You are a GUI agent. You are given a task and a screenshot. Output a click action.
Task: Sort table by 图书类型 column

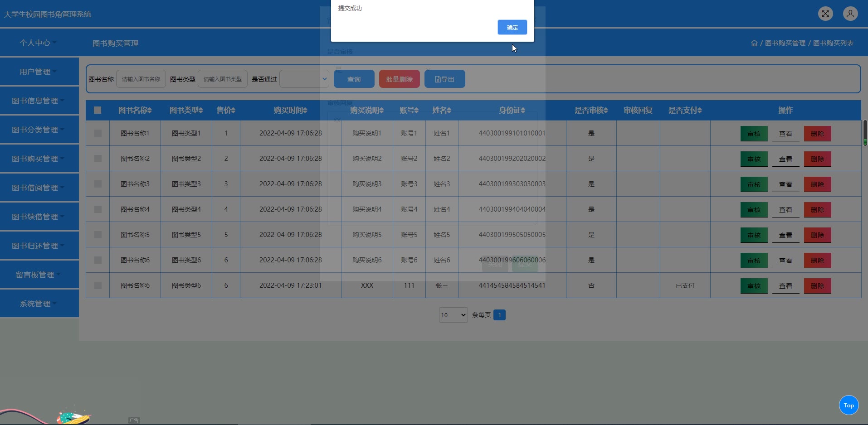point(186,110)
